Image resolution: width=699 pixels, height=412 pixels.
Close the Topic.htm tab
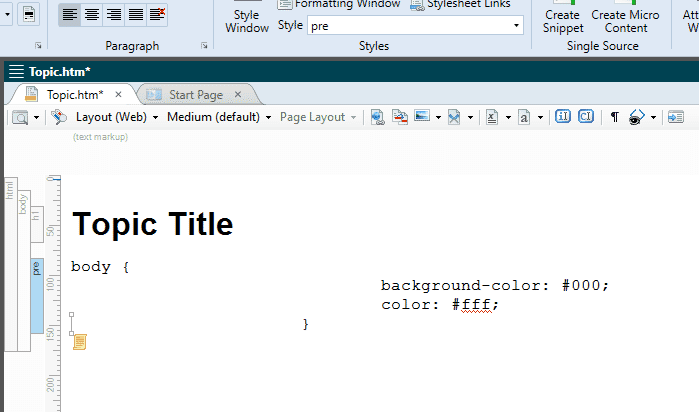(118, 95)
